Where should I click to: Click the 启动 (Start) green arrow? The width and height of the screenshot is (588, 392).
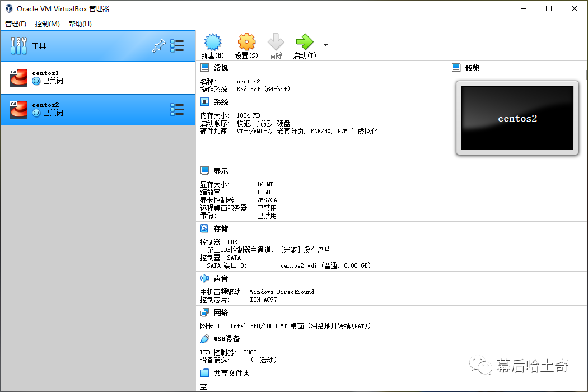(304, 43)
